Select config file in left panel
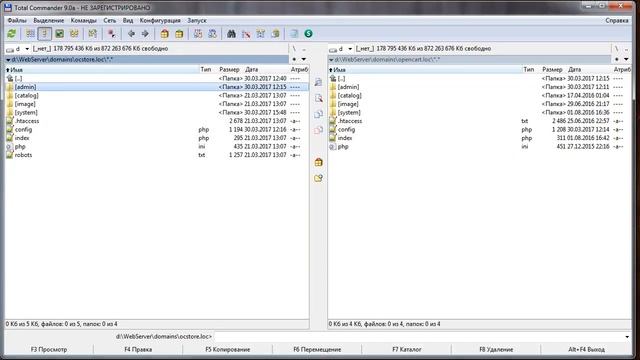 (157, 130)
